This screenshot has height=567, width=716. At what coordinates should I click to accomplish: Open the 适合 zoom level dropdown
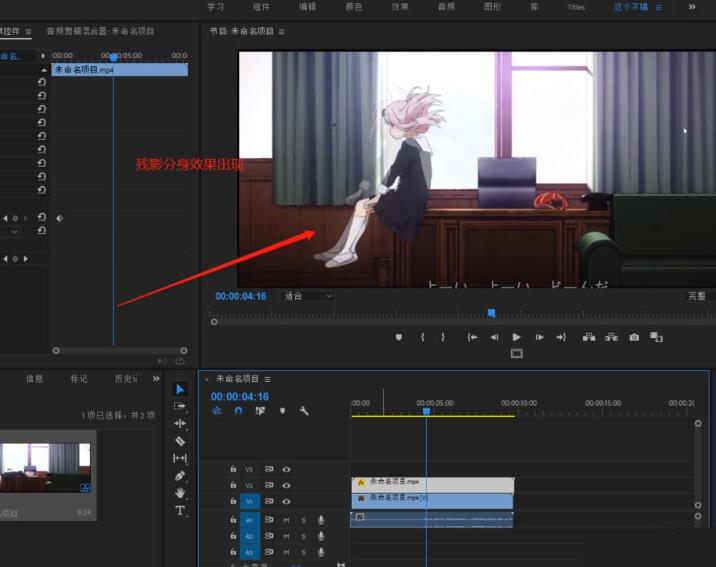[308, 296]
